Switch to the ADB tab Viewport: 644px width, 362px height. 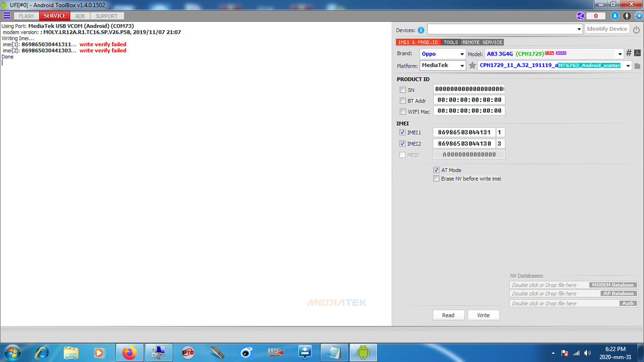pos(80,16)
